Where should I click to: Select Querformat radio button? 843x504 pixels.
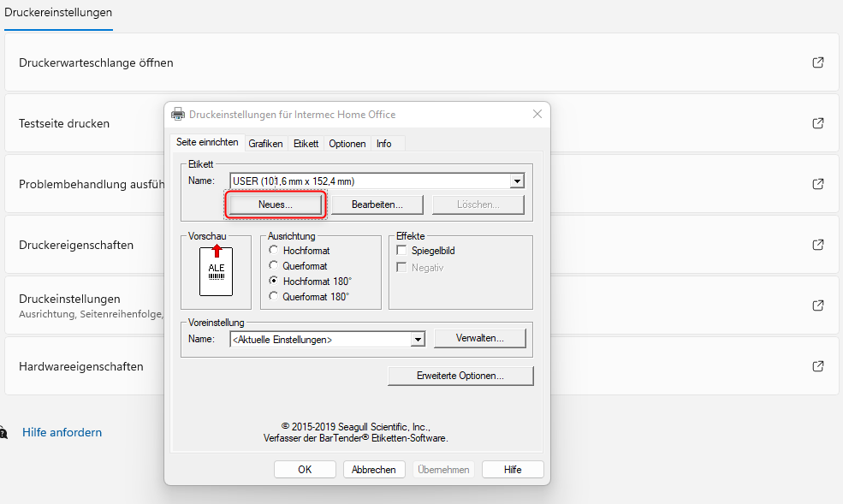pos(274,266)
